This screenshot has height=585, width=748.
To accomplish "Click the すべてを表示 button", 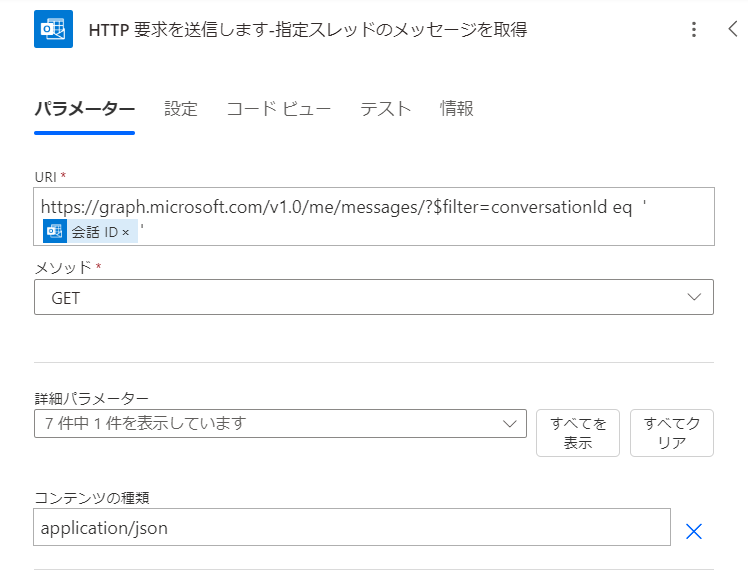I will coord(578,433).
